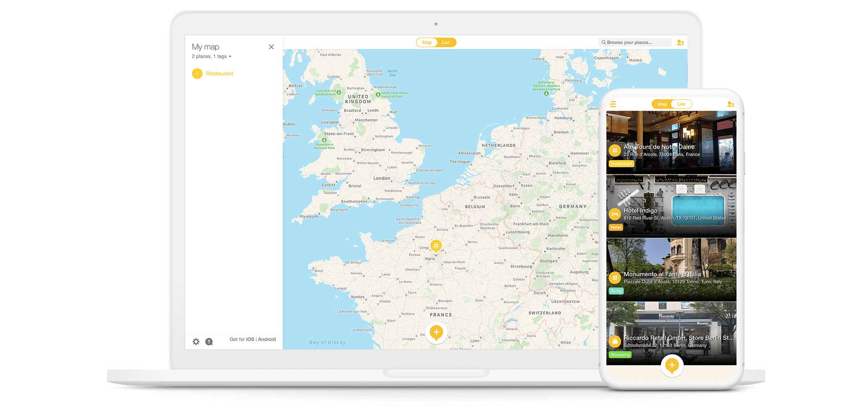
Task: Open the hamburger menu on phone
Action: click(613, 104)
